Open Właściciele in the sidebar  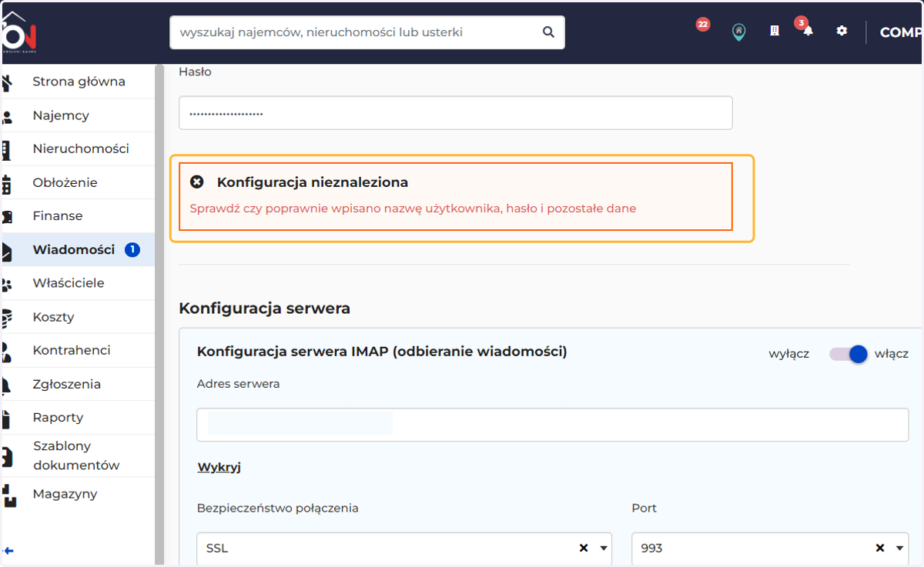[x=69, y=283]
